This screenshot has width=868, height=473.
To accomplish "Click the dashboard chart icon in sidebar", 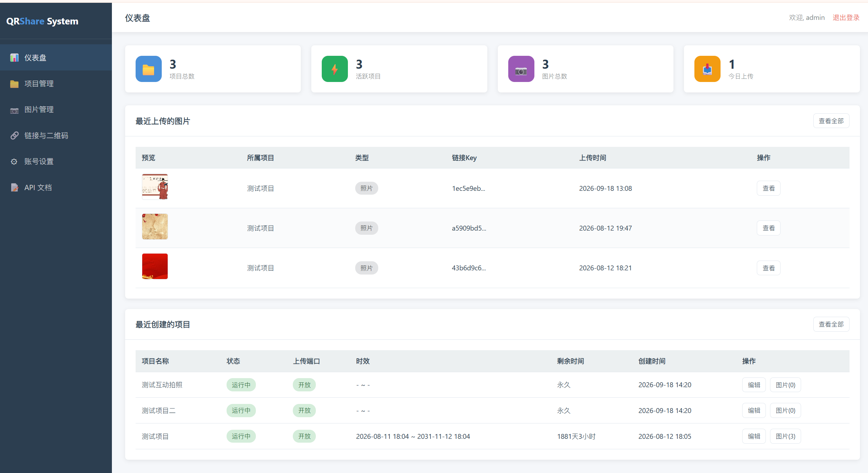I will [14, 58].
